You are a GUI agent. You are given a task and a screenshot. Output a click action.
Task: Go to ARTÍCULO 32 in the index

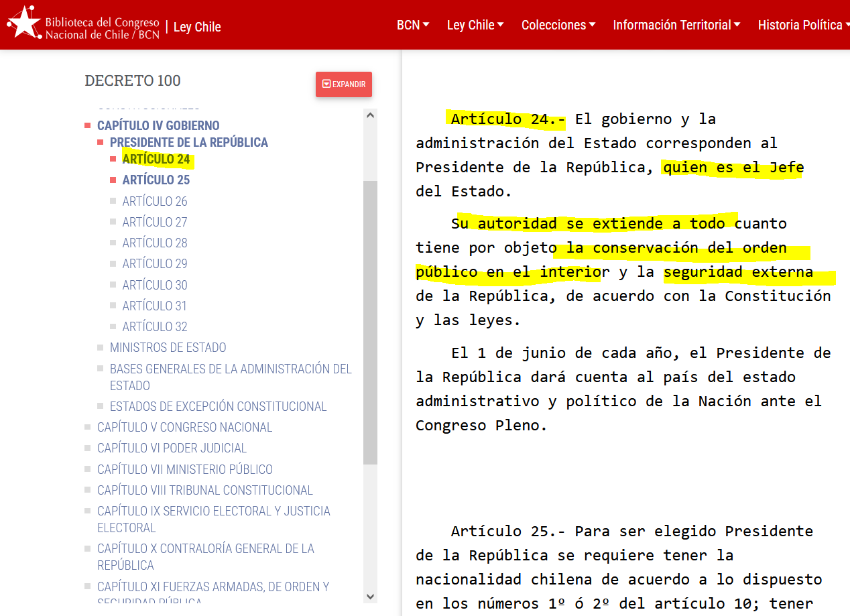point(155,326)
